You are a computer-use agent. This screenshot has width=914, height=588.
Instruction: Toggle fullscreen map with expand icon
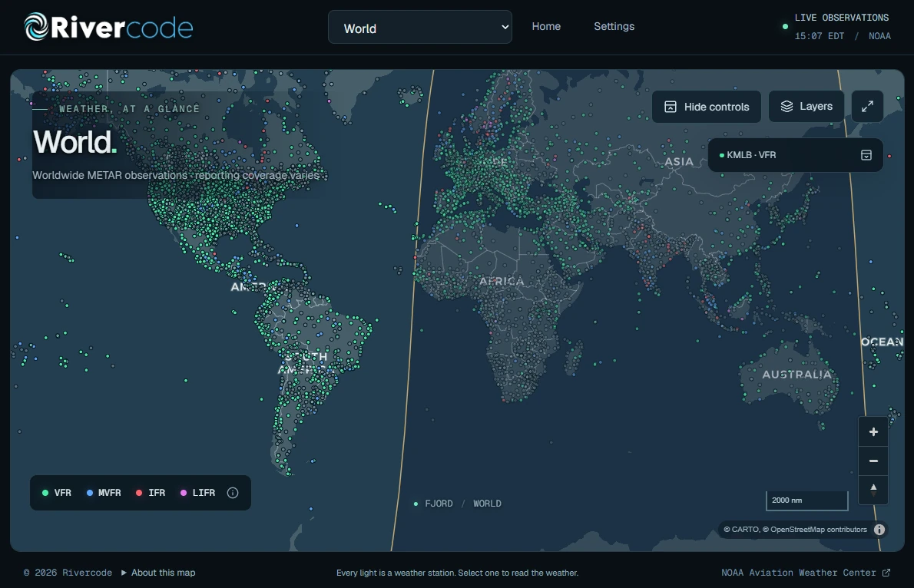pos(867,106)
